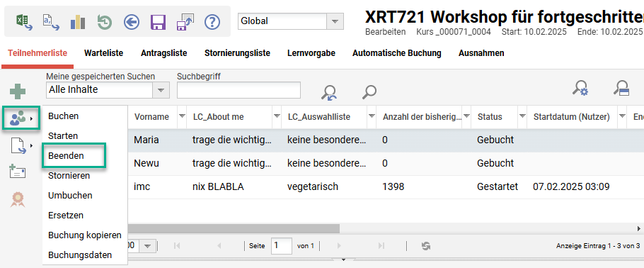644x268 pixels.
Task: Go to the first page icon
Action: point(177,246)
